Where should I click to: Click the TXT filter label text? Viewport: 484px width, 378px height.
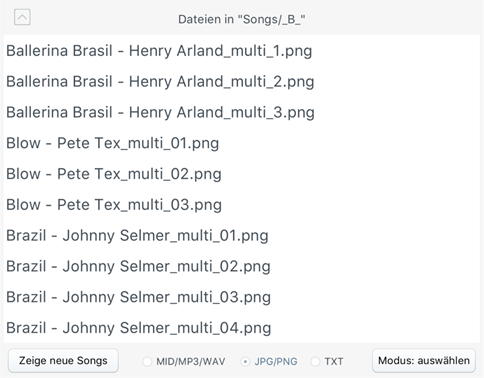(334, 362)
